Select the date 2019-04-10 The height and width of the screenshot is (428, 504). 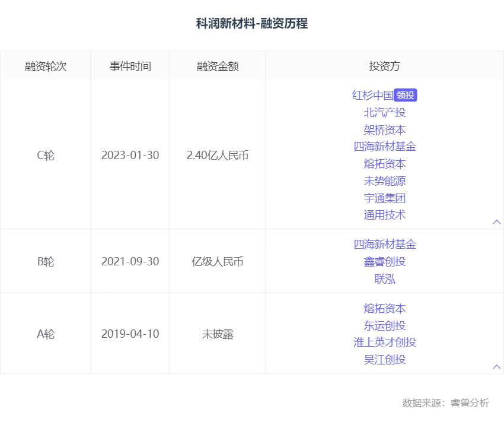point(130,334)
